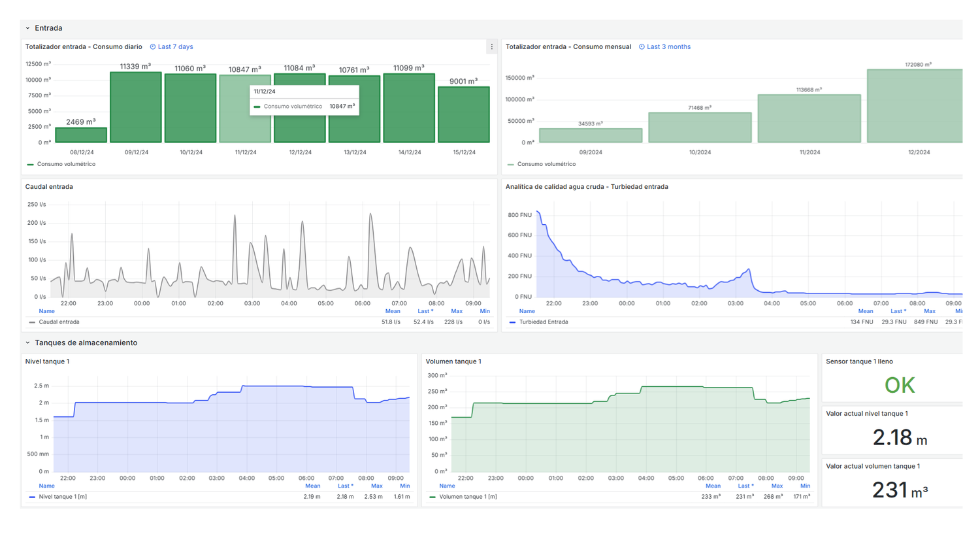Click the 11/2024 monthly bar of 113668 m³
This screenshot has height=551, width=980.
coord(809,118)
